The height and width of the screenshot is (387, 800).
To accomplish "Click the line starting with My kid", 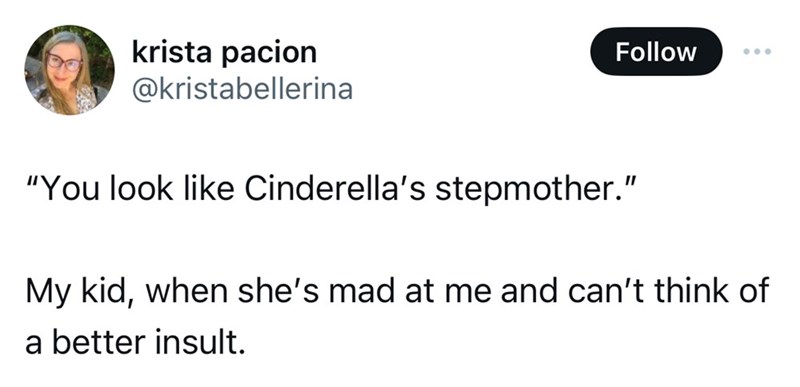I will pyautogui.click(x=397, y=292).
